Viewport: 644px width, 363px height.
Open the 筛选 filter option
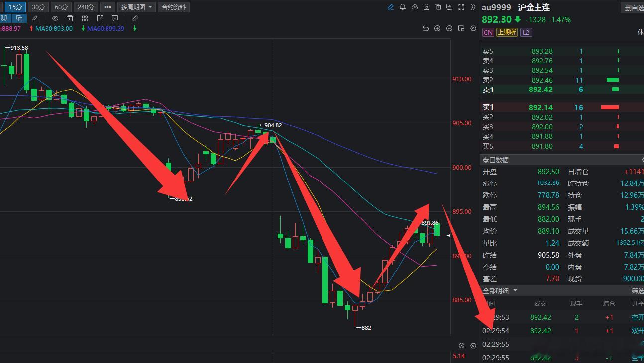[x=638, y=291]
